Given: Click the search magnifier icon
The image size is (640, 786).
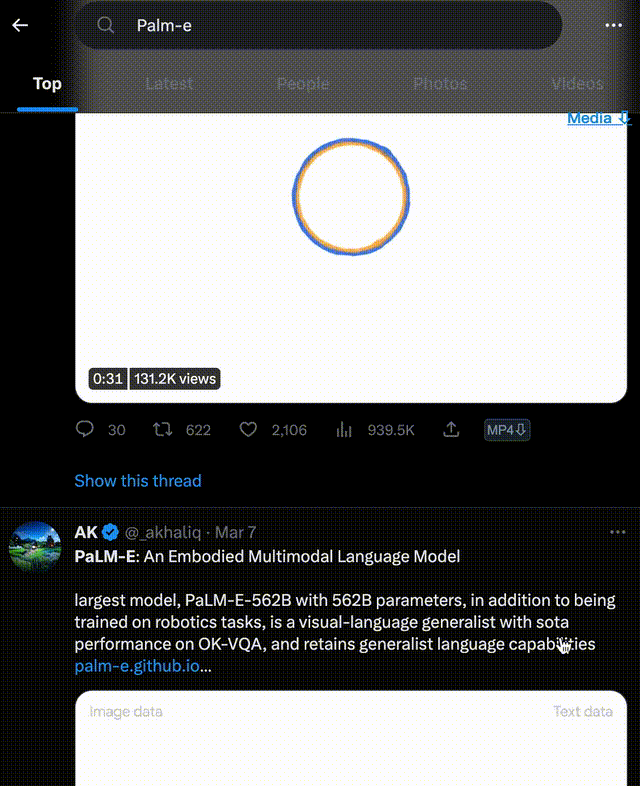Looking at the screenshot, I should tap(105, 25).
